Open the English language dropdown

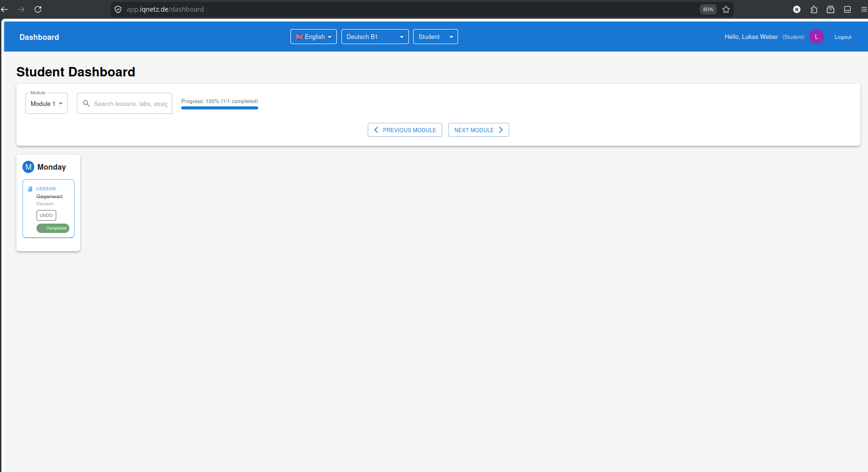click(313, 37)
